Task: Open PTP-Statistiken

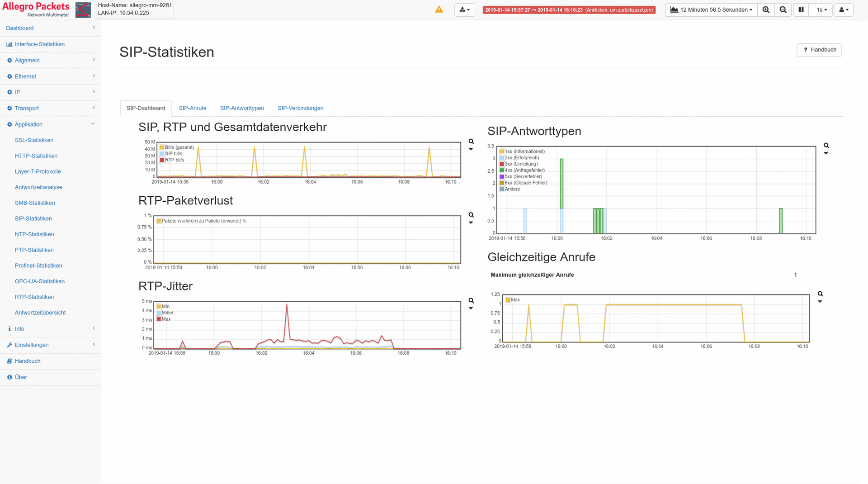Action: pos(34,250)
